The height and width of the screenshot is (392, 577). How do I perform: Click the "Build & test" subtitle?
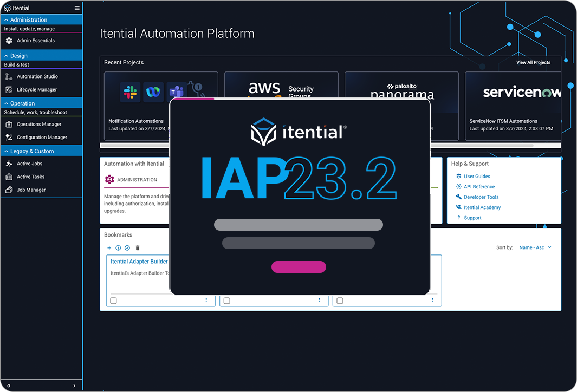[x=17, y=65]
